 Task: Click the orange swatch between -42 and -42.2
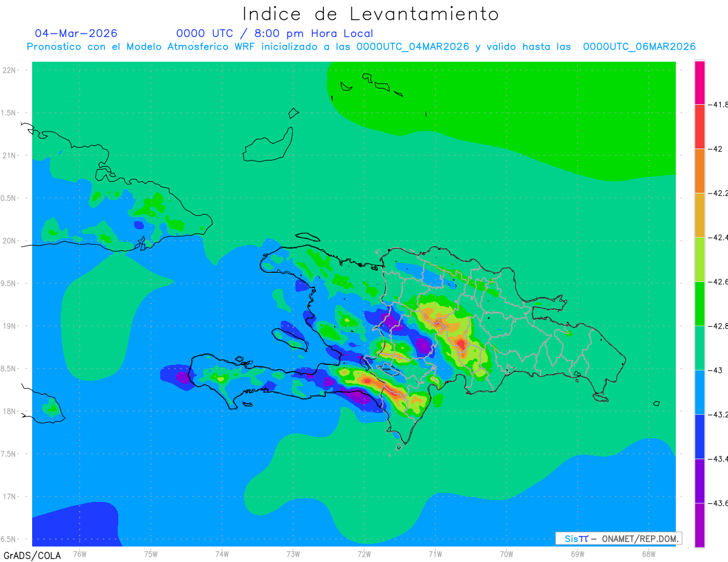699,170
